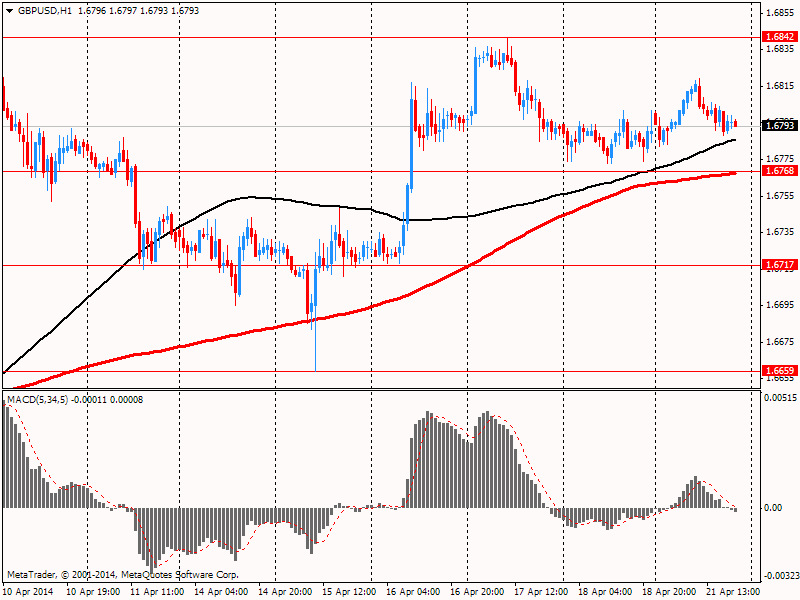
Task: Click the 14 Apr 20:00 time label
Action: pos(285,592)
